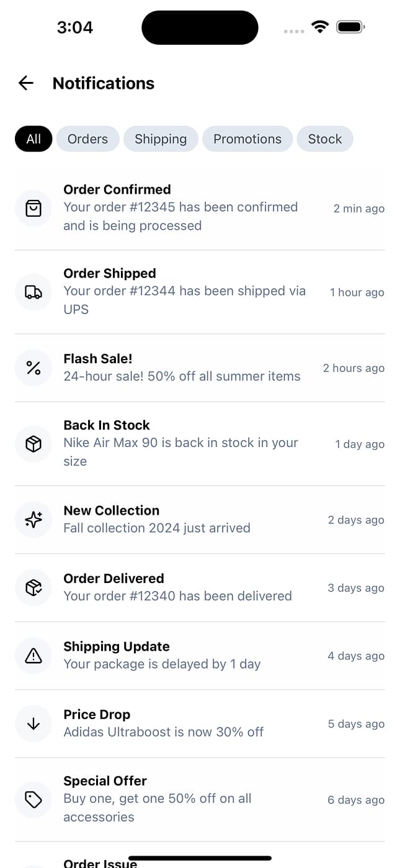Screen dimensions: 400x868
Task: Click the sparkle icon on New Collection
Action: [x=33, y=520]
